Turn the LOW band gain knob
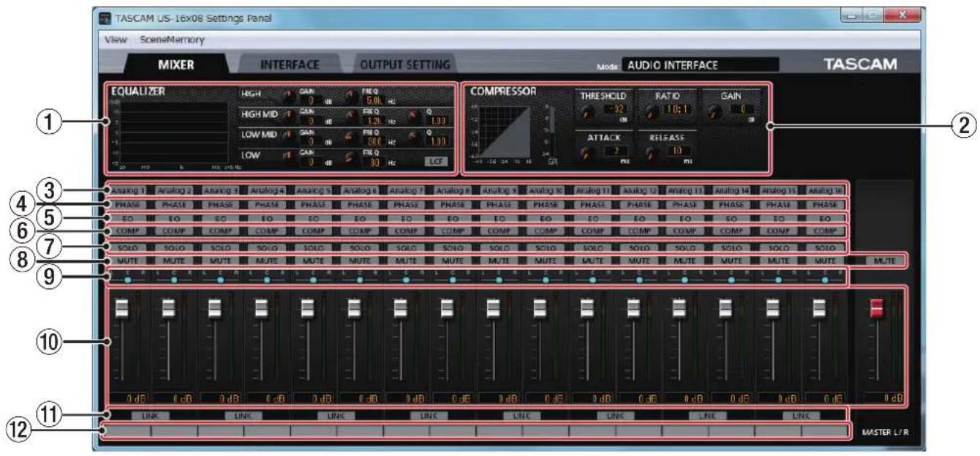The width and height of the screenshot is (980, 456). tap(288, 155)
